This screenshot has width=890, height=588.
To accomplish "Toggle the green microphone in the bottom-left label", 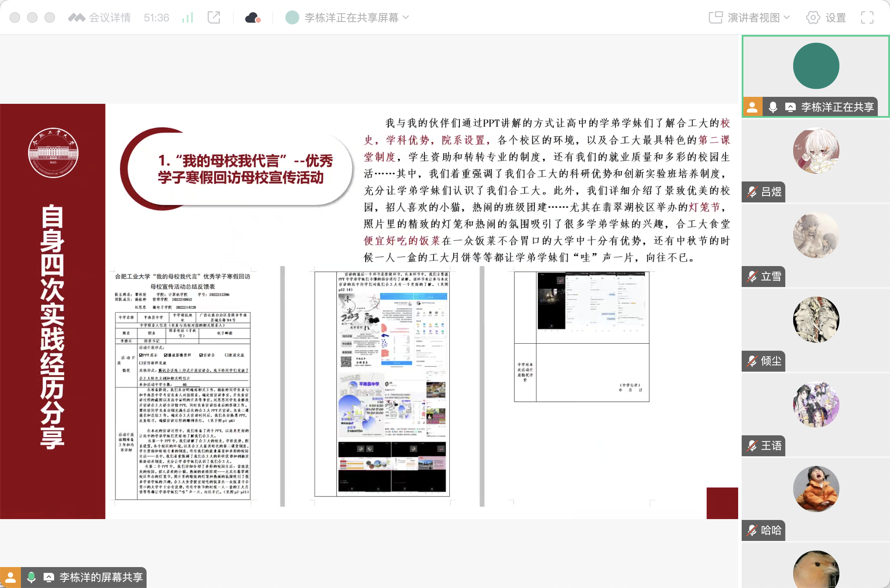I will click(31, 578).
